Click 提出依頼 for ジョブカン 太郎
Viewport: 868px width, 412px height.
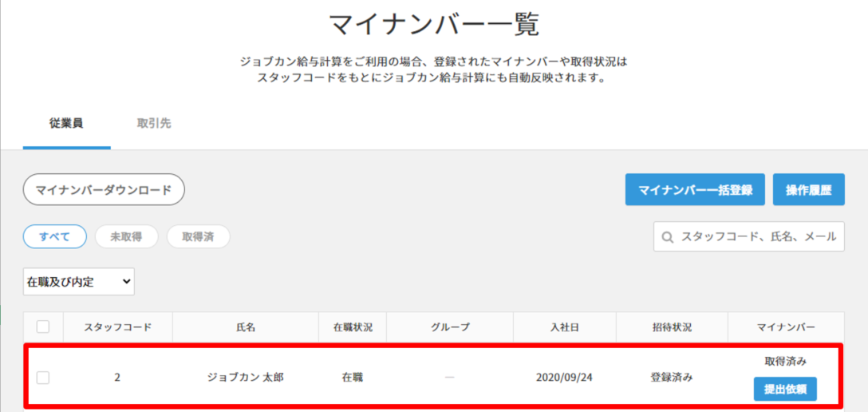click(x=785, y=389)
